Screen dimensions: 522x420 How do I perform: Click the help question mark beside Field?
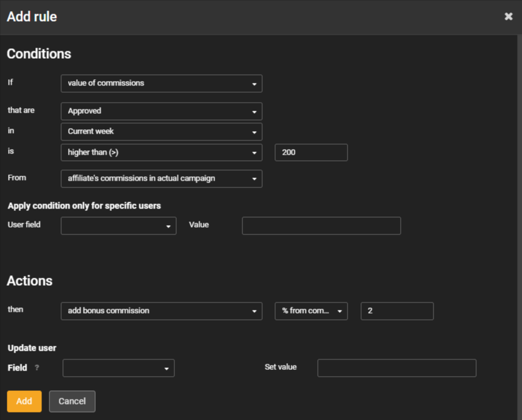37,367
